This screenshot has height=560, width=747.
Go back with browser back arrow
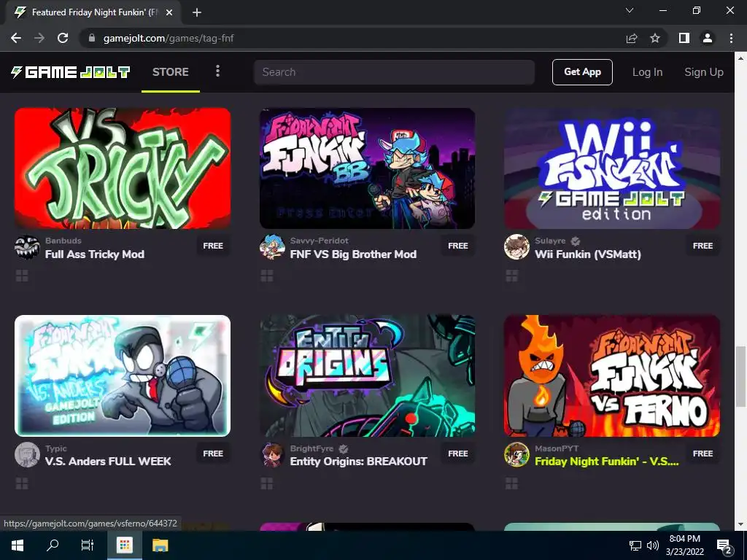(16, 38)
